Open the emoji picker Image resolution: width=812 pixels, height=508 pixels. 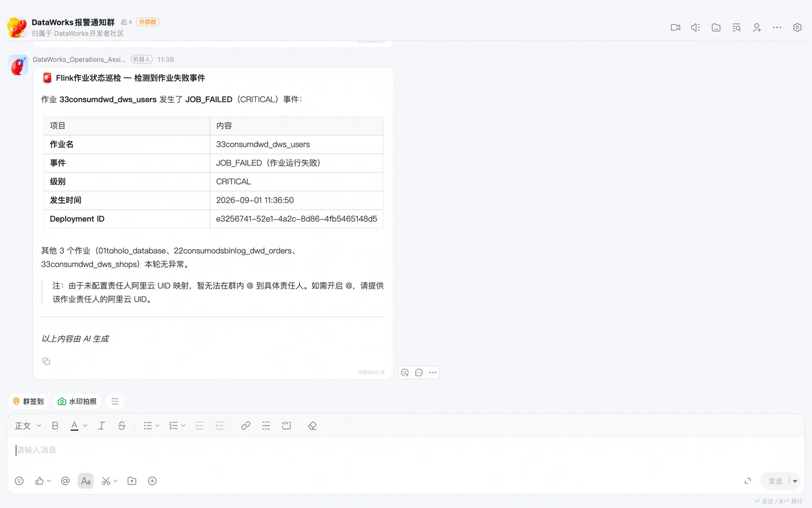(x=19, y=481)
